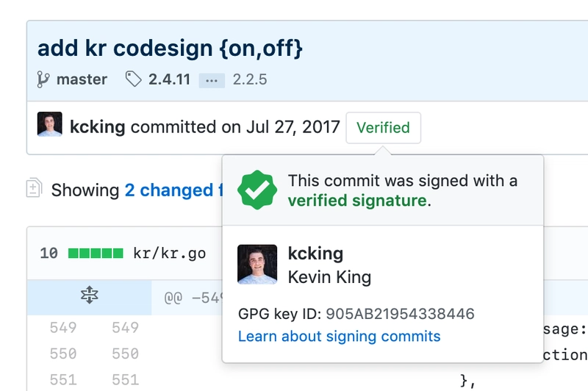This screenshot has height=391, width=588.
Task: Click the tag icon beside 2.4.11
Action: coord(133,79)
